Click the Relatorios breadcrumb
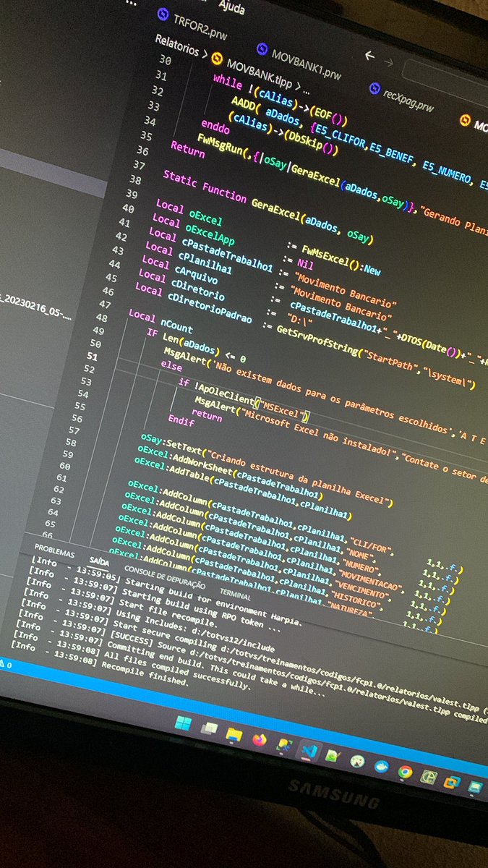 click(176, 44)
